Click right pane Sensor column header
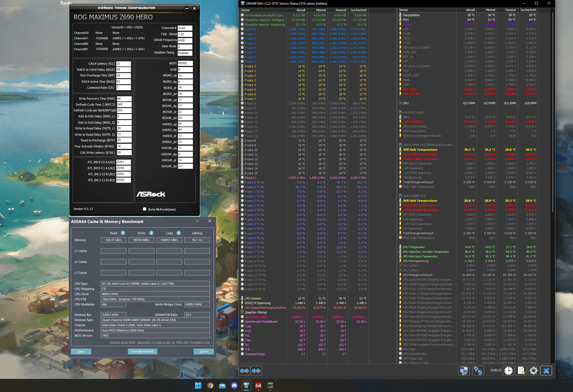Viewport: 573px width, 392px height. (427, 10)
